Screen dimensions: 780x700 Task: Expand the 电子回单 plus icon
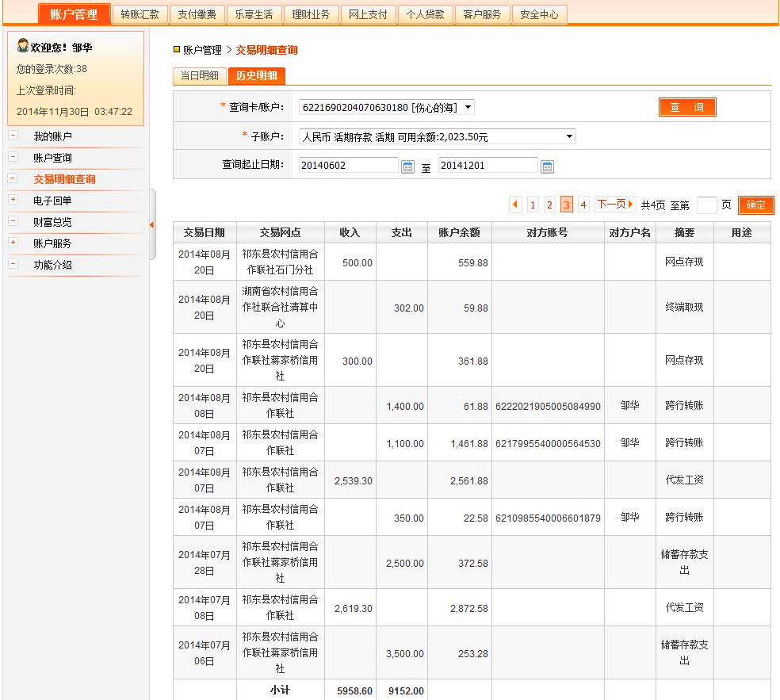click(x=13, y=200)
